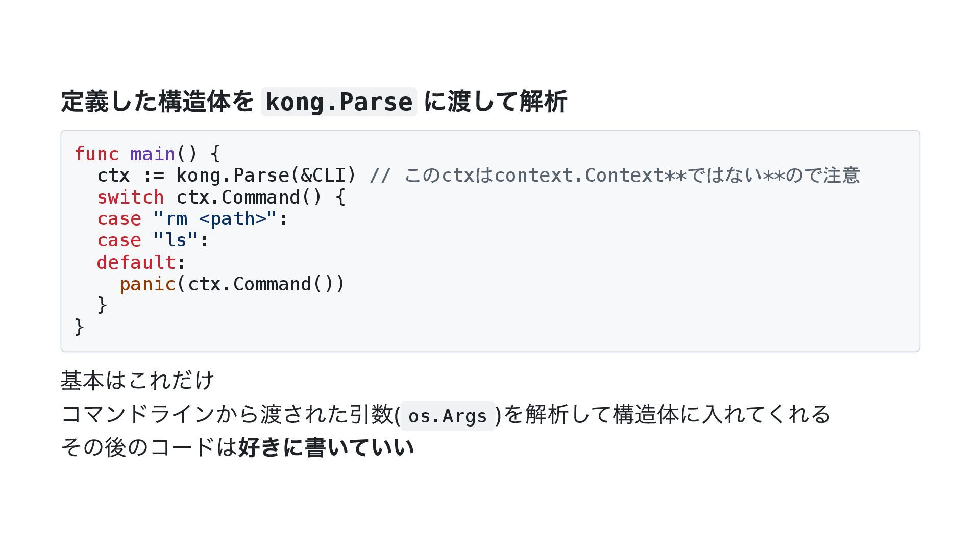Click the "ls" string literal
The height and width of the screenshot is (551, 980).
pos(176,240)
